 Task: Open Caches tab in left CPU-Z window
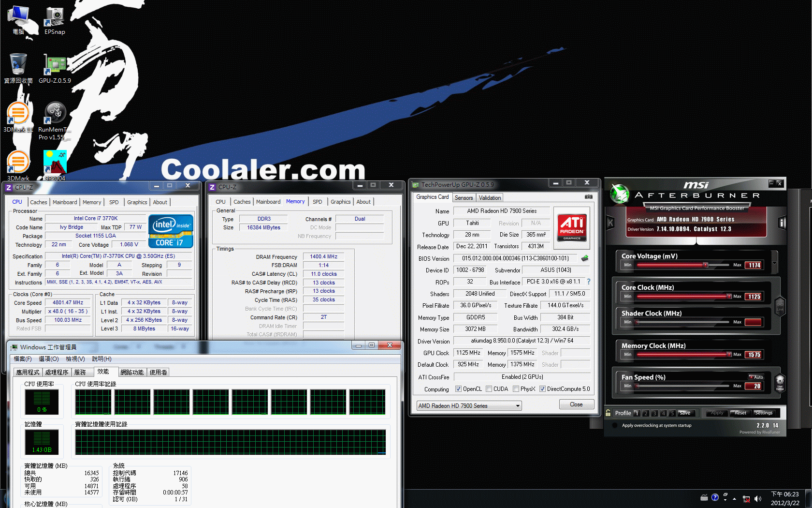[38, 202]
